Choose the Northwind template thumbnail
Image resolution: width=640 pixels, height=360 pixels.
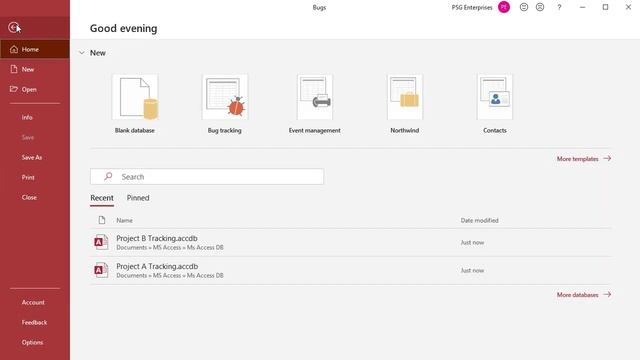click(405, 97)
